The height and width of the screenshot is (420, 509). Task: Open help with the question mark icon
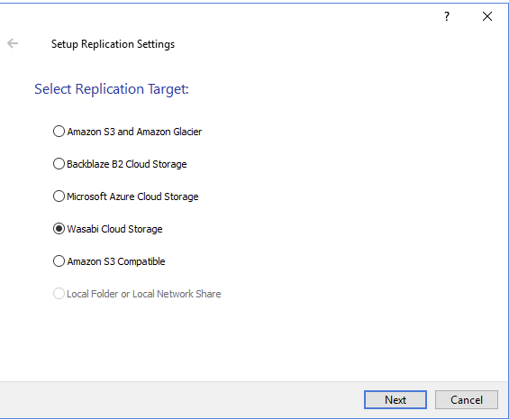[447, 16]
